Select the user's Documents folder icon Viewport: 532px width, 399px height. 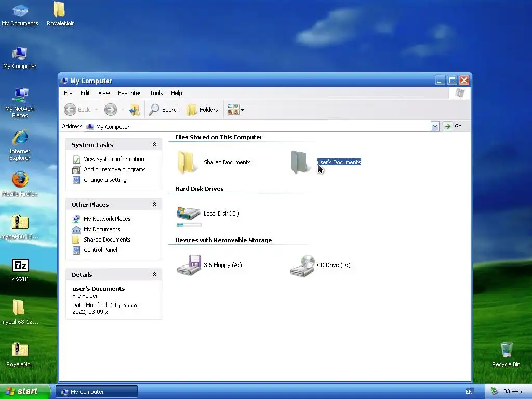300,162
